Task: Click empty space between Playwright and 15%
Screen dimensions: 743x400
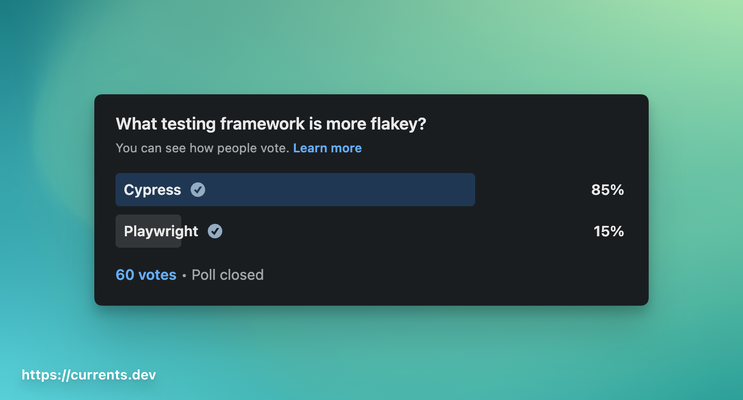Action: click(400, 231)
